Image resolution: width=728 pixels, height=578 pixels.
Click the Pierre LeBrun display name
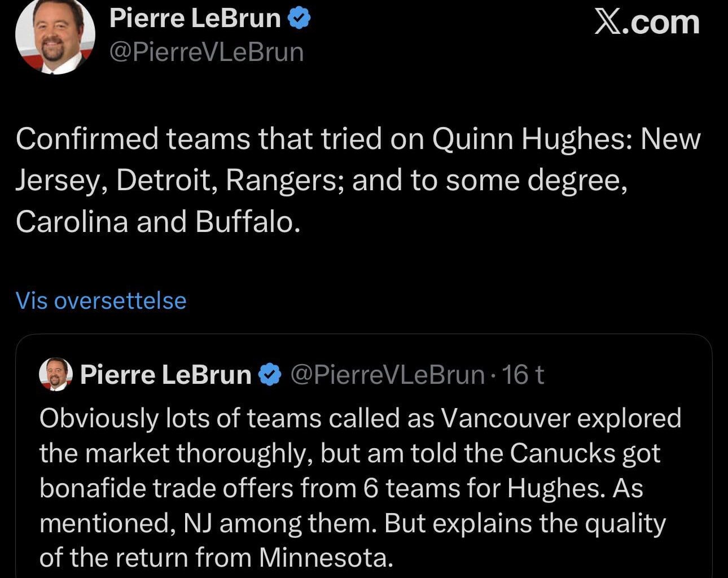tap(195, 17)
